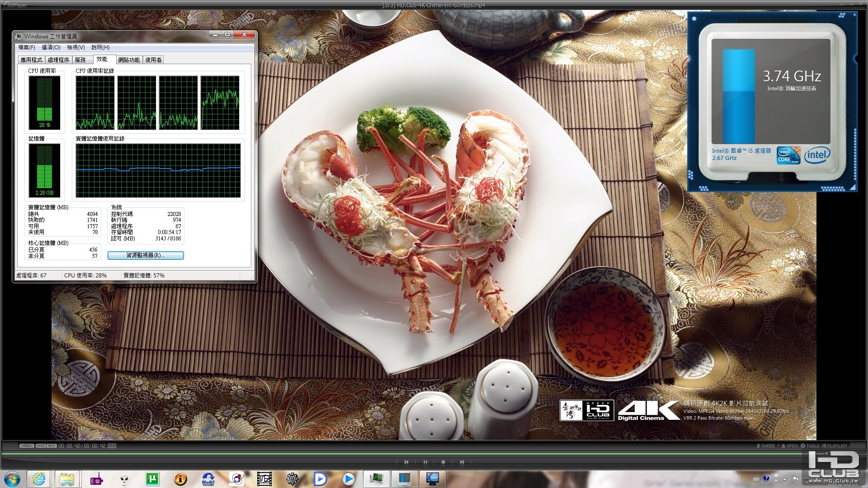The image size is (868, 488).
Task: Click the WinAVI taskbar icon
Action: pos(208,479)
